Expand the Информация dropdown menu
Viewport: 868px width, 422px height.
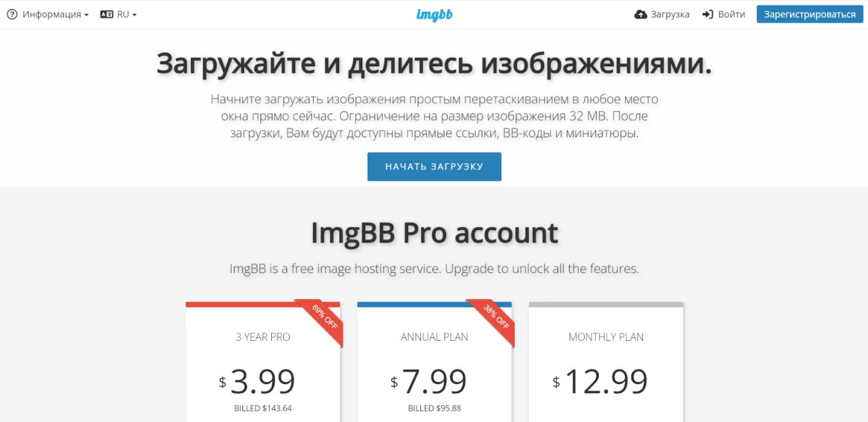[x=55, y=15]
